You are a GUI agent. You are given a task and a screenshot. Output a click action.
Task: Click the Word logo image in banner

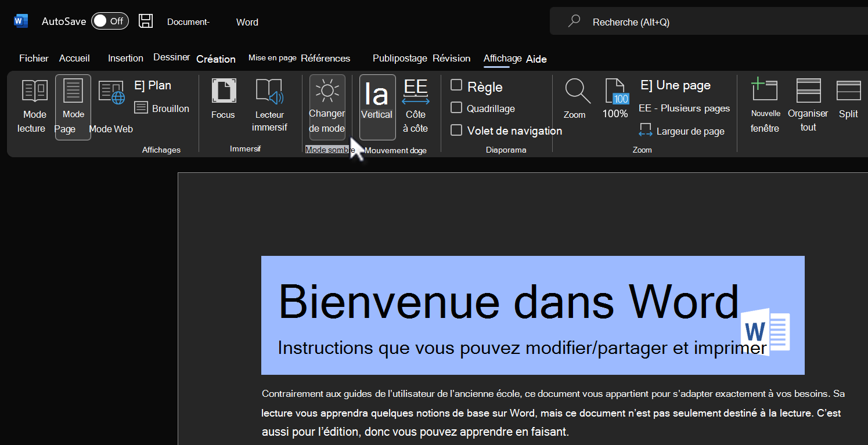coord(765,332)
